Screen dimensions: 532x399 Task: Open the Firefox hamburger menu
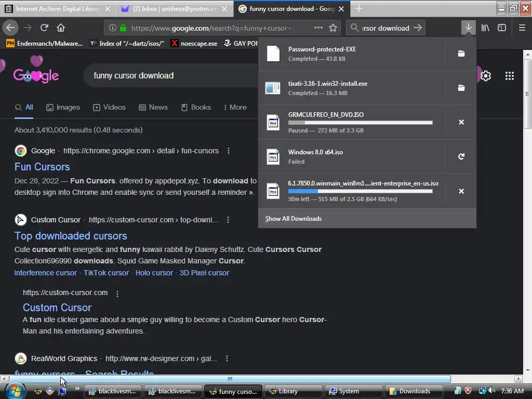[x=522, y=28]
